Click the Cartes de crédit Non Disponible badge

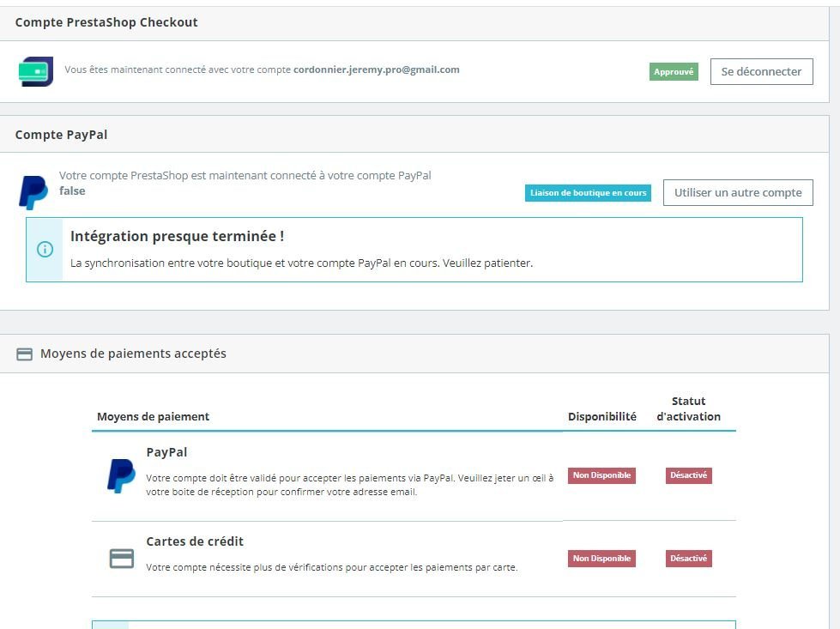(x=601, y=559)
